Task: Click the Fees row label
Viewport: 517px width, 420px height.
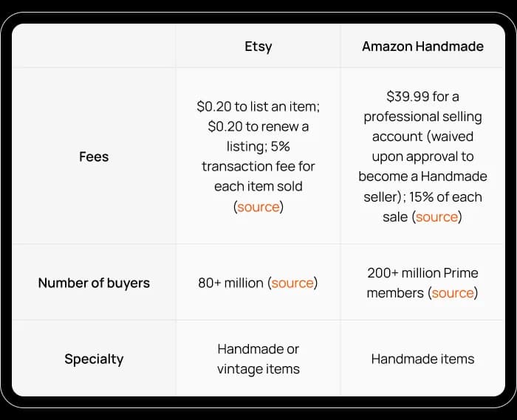Action: [x=94, y=156]
